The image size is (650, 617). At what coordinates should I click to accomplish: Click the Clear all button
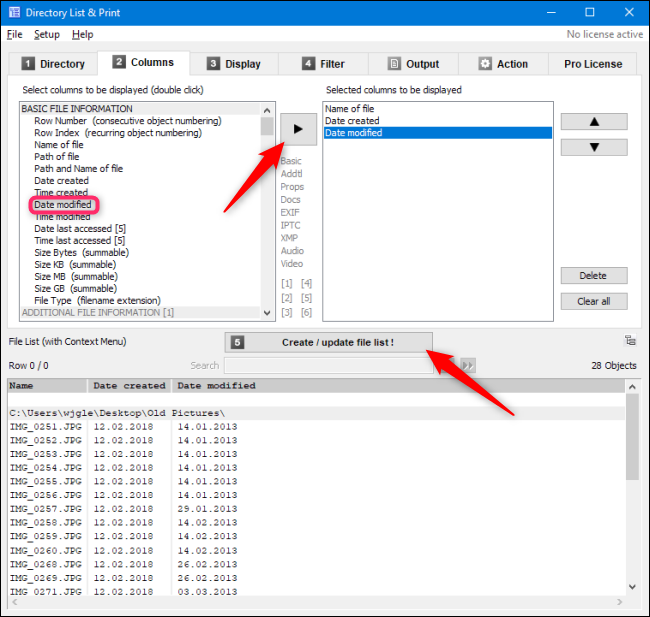594,301
